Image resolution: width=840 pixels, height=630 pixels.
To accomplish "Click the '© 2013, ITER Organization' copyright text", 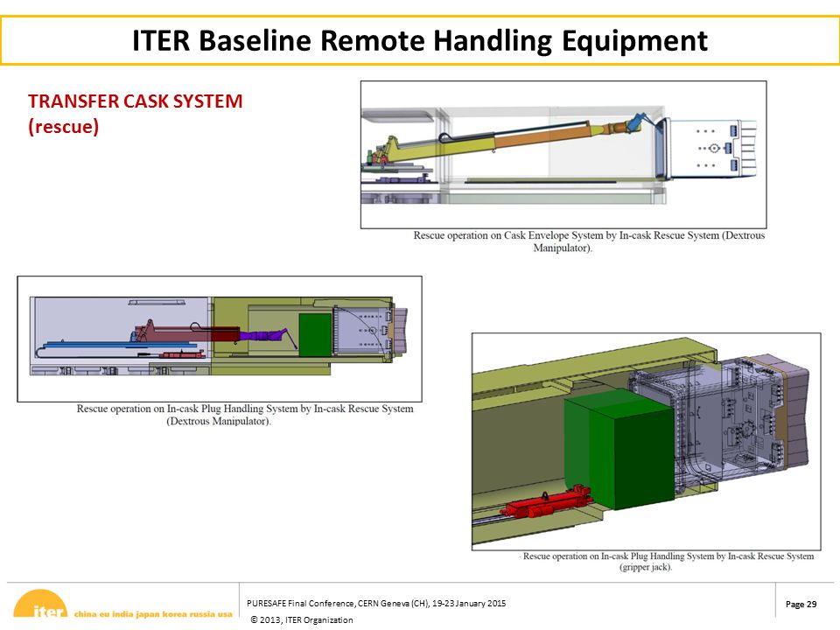I will [x=302, y=619].
